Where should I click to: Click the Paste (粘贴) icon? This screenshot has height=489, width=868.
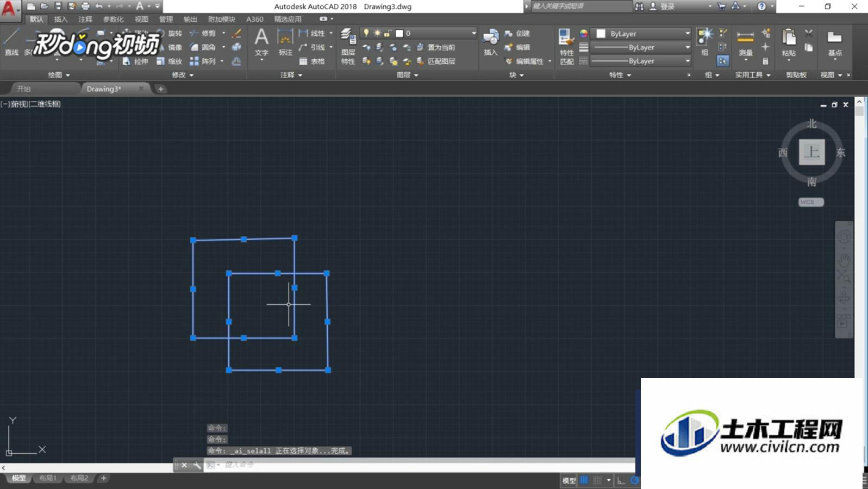pyautogui.click(x=789, y=43)
